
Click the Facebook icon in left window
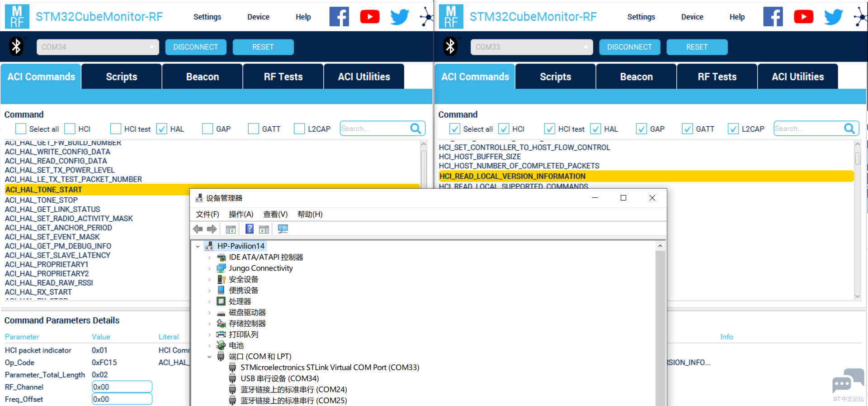pos(339,17)
